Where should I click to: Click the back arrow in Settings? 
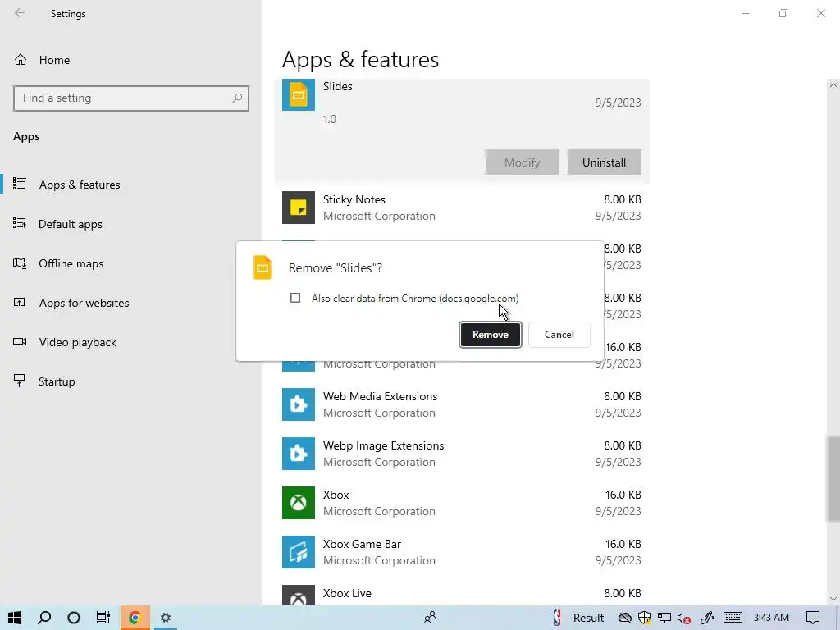(x=20, y=13)
